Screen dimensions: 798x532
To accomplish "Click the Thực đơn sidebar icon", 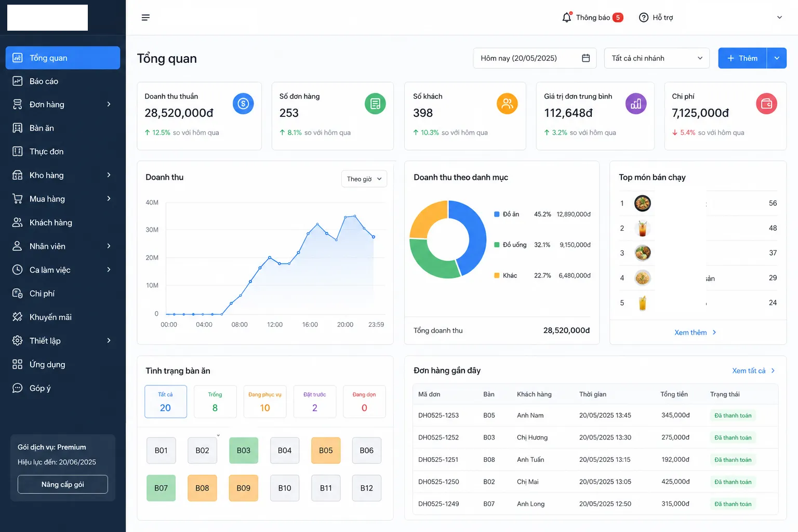I will [x=18, y=151].
